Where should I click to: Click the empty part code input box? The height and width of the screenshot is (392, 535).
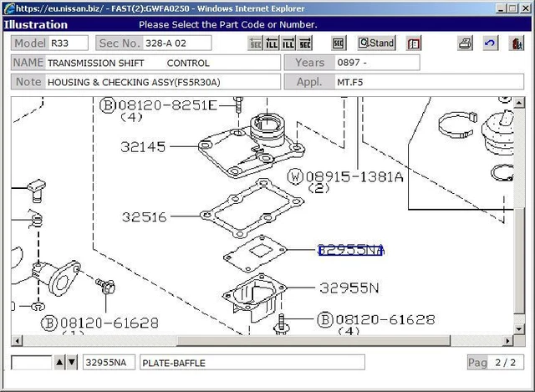click(31, 362)
